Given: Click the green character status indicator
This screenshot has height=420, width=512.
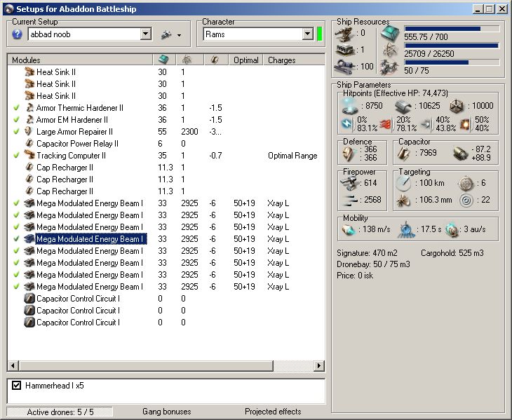Looking at the screenshot, I should (x=320, y=34).
